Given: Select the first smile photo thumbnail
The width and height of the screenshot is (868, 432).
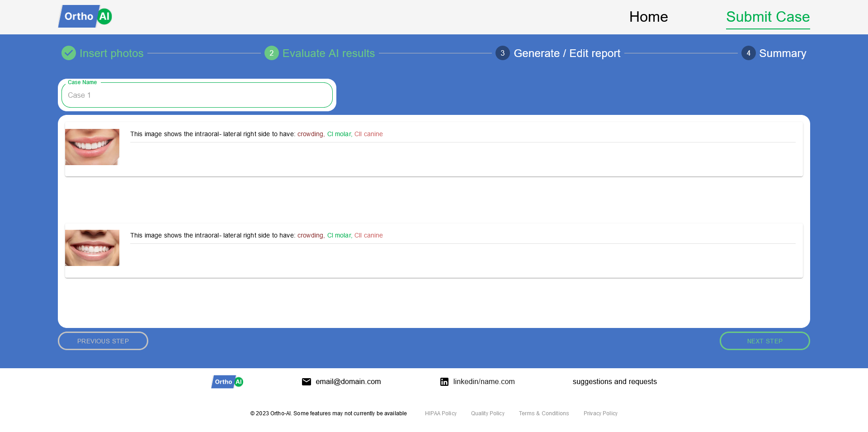Looking at the screenshot, I should pyautogui.click(x=92, y=147).
